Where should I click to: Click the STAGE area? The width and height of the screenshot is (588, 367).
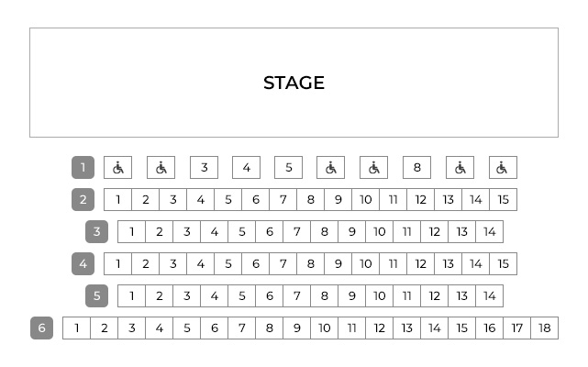[x=294, y=83]
